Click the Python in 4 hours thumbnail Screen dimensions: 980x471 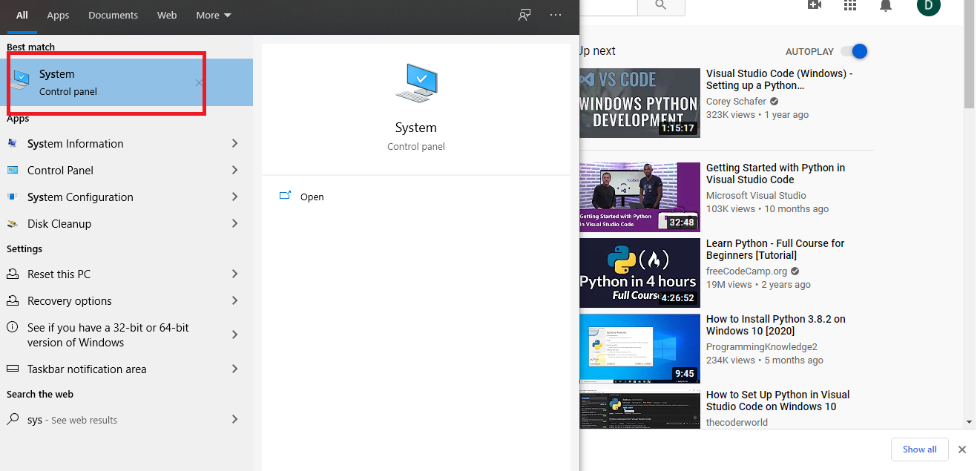pyautogui.click(x=639, y=272)
